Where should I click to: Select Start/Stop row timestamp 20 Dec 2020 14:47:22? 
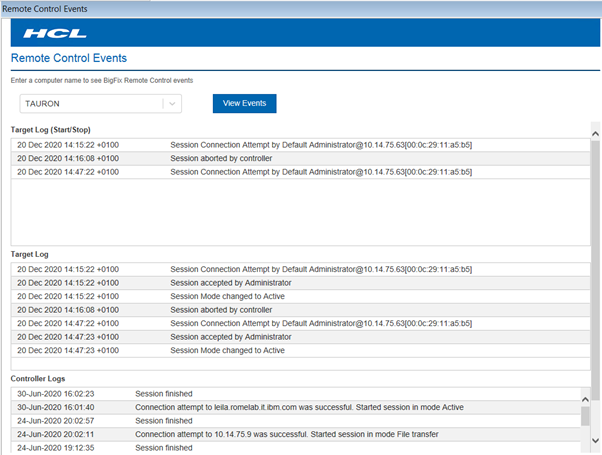coord(68,172)
